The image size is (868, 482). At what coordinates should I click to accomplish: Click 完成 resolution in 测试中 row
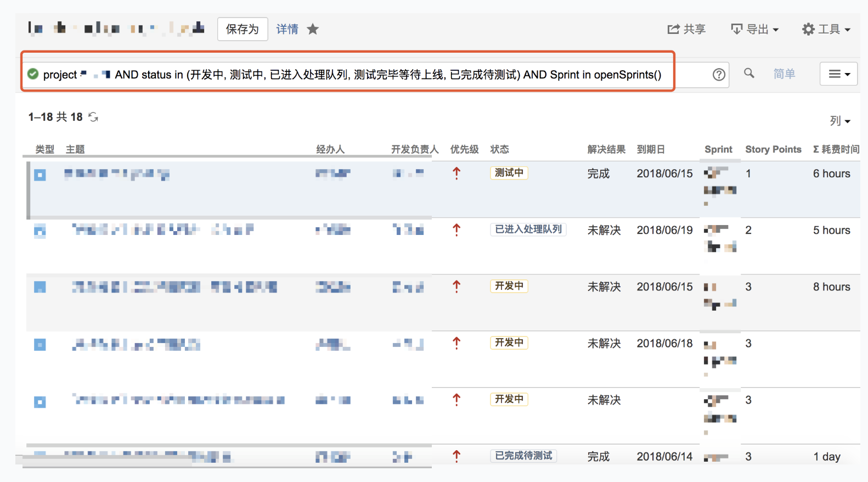coord(598,173)
